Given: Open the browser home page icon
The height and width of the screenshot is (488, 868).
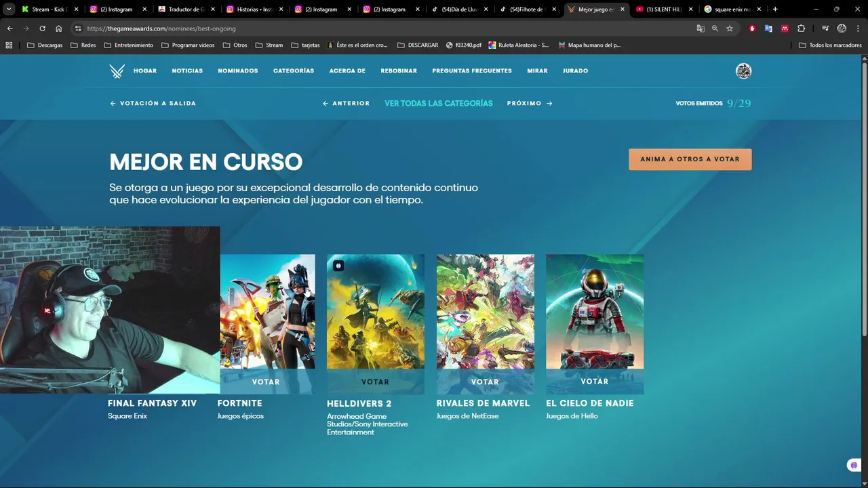Looking at the screenshot, I should (x=59, y=28).
